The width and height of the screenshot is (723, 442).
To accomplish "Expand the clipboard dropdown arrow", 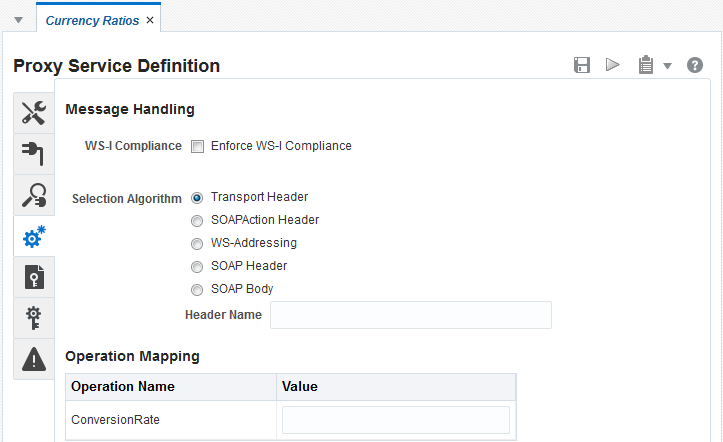I will click(667, 66).
